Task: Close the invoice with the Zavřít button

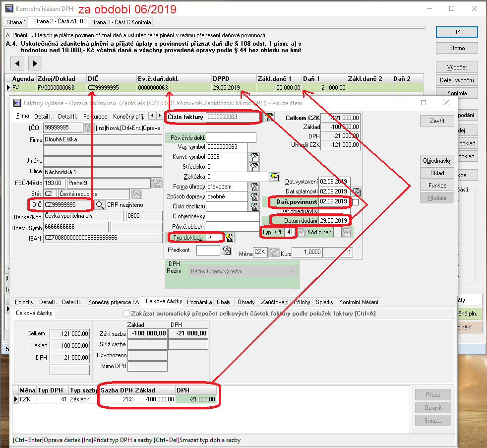Action: coord(437,121)
